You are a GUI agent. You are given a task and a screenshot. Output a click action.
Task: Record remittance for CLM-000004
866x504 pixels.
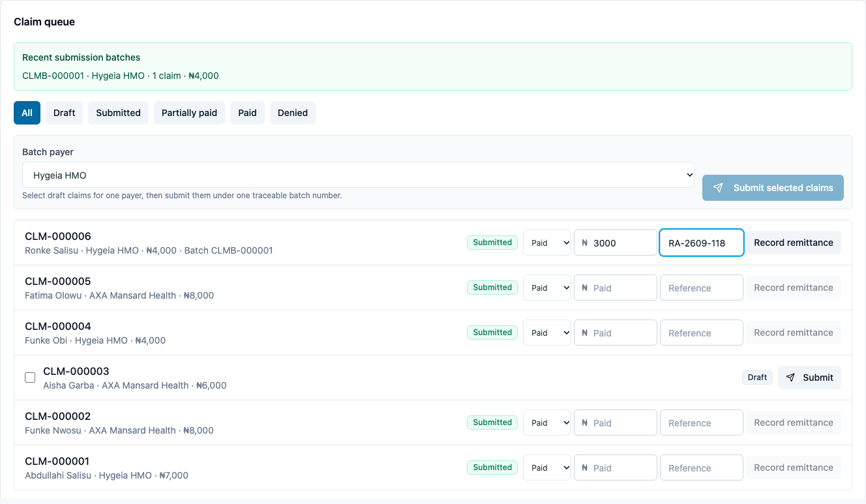(794, 333)
